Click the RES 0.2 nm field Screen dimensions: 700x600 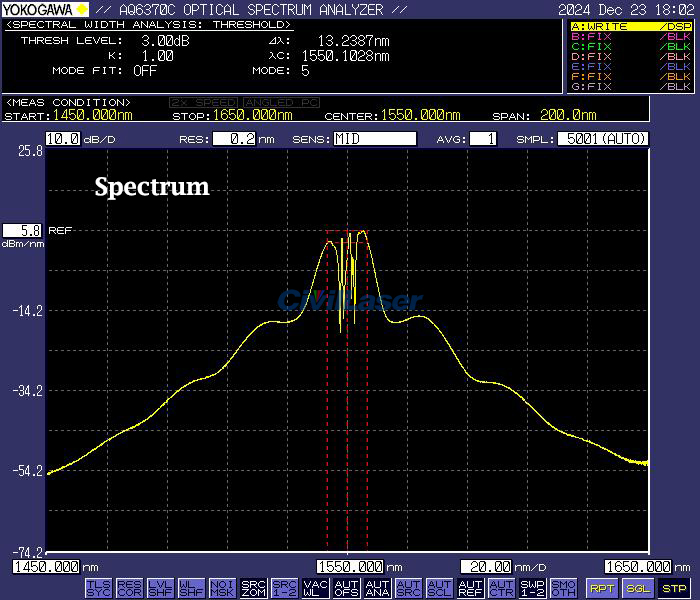point(234,139)
